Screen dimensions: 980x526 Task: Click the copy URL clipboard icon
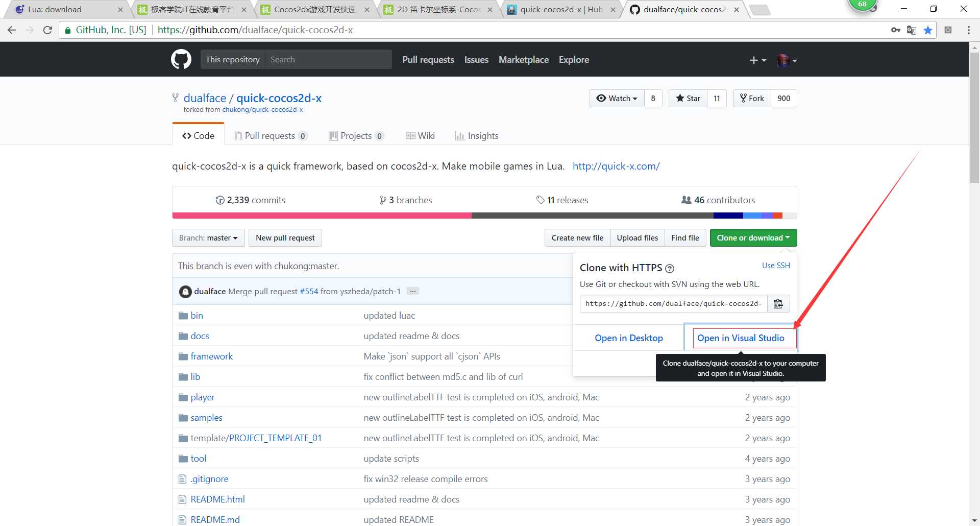[778, 304]
